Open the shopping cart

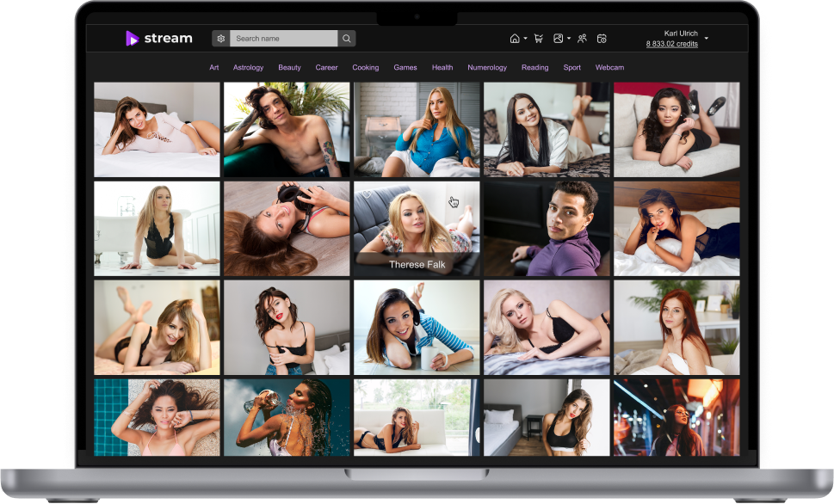coord(538,38)
